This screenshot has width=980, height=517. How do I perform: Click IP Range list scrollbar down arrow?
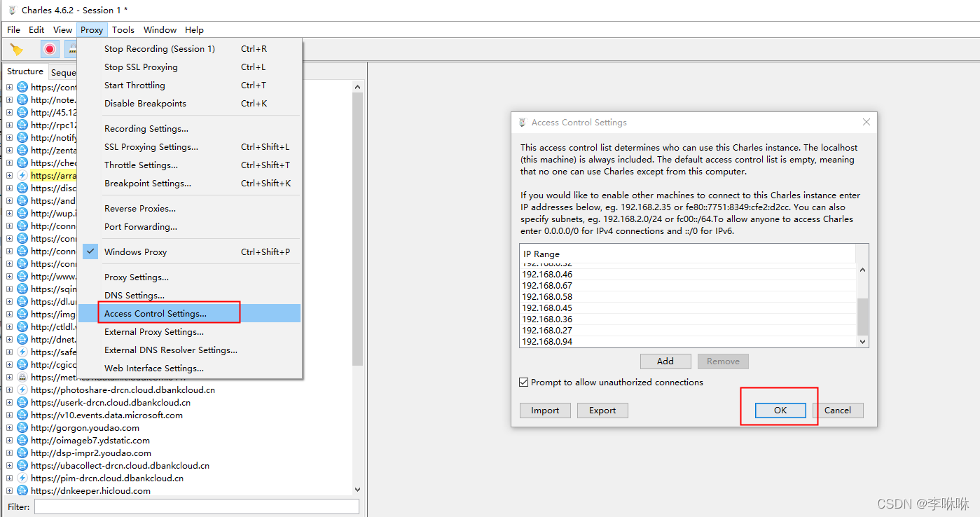[x=862, y=342]
